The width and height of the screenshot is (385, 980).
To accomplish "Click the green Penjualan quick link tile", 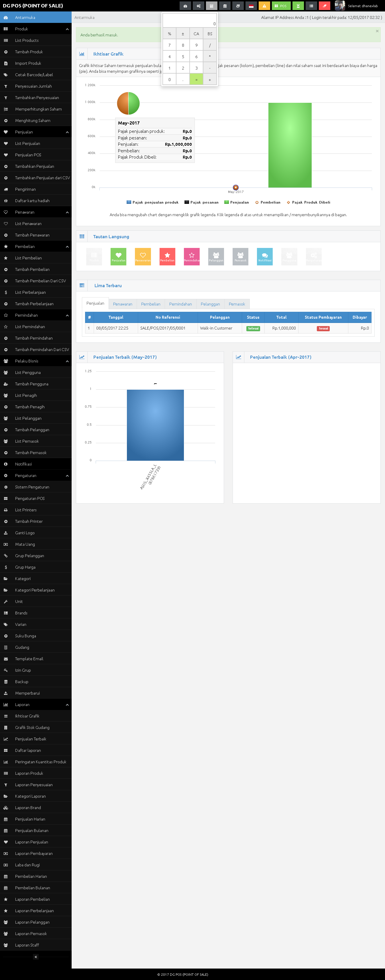I will point(118,257).
